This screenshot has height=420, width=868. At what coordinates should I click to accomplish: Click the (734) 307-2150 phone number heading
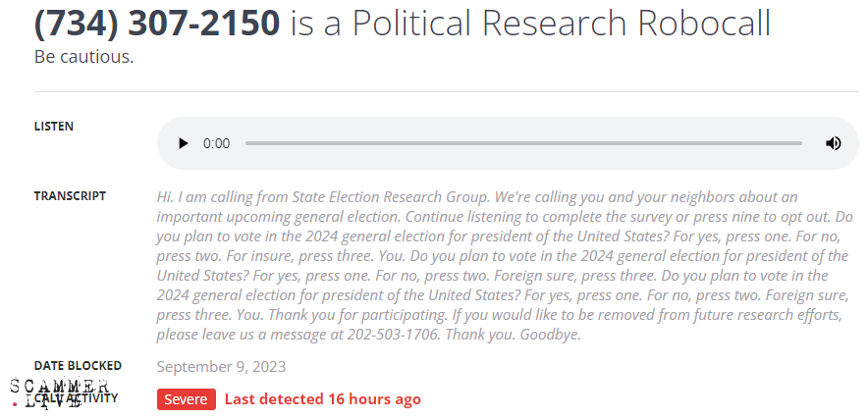(158, 23)
